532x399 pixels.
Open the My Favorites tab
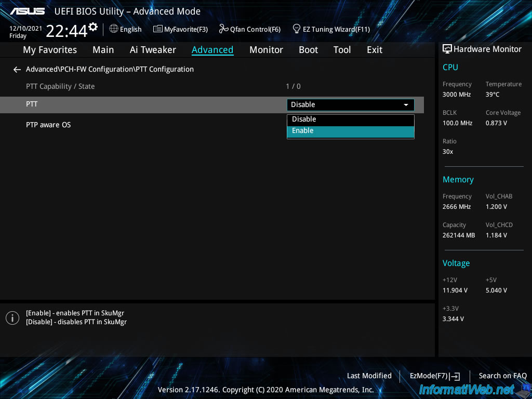[x=50, y=50]
